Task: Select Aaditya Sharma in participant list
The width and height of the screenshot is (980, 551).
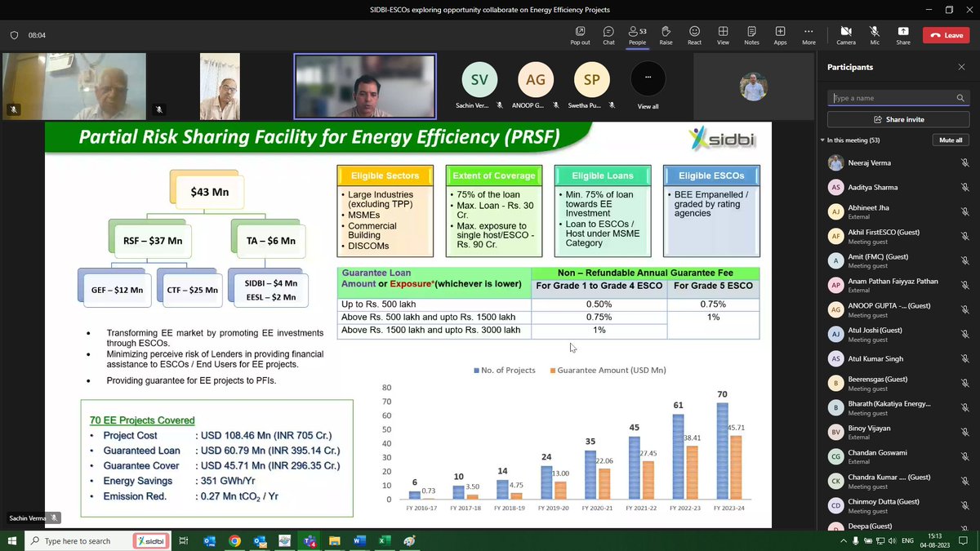Action: point(898,188)
